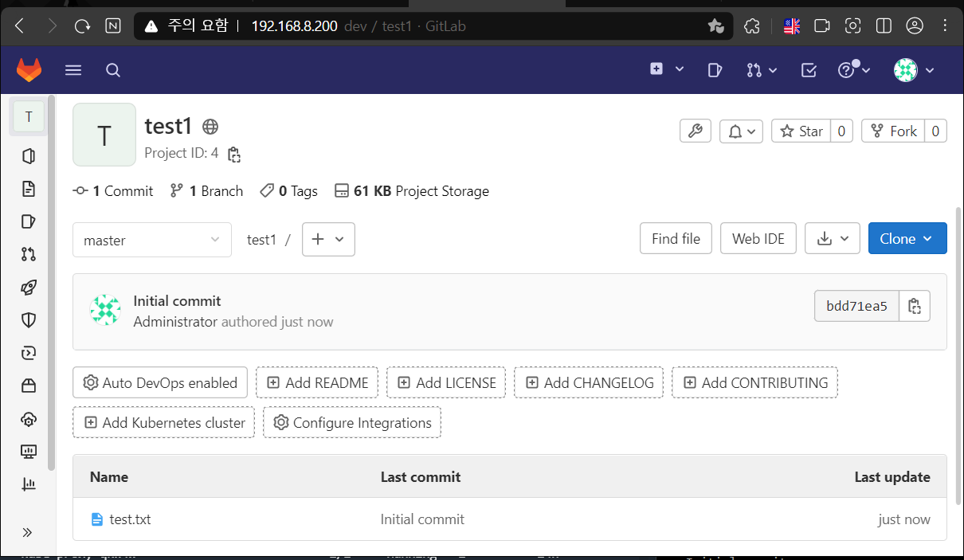Open browser extensions puzzle icon
This screenshot has height=560, width=964.
(751, 26)
